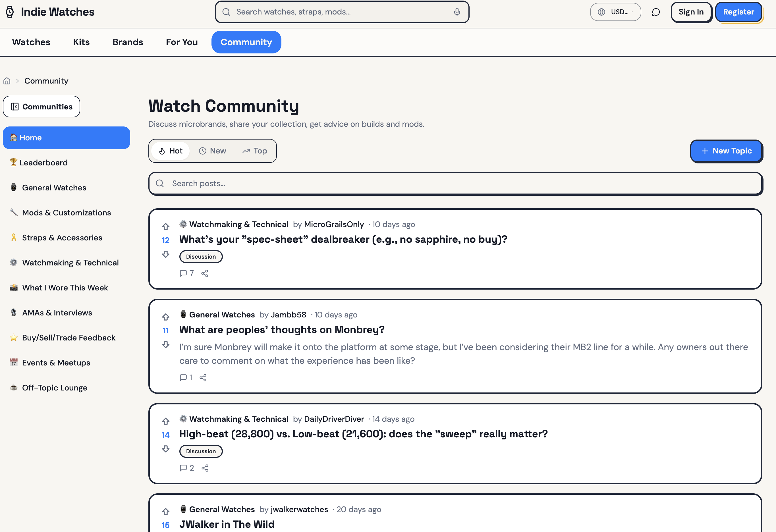Focus the Search posts field
This screenshot has height=532, width=776.
pos(455,184)
